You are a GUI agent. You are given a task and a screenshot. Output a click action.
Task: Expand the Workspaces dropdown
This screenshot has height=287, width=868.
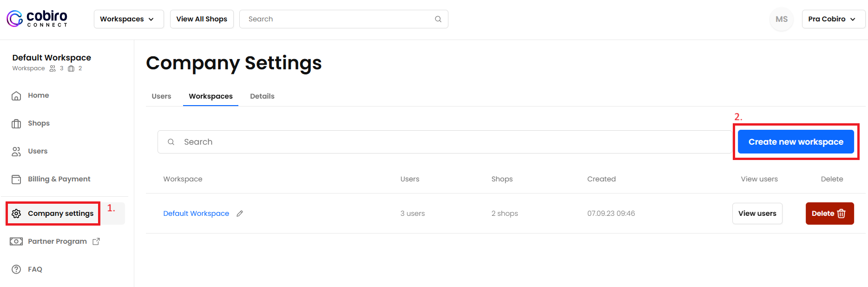[129, 19]
